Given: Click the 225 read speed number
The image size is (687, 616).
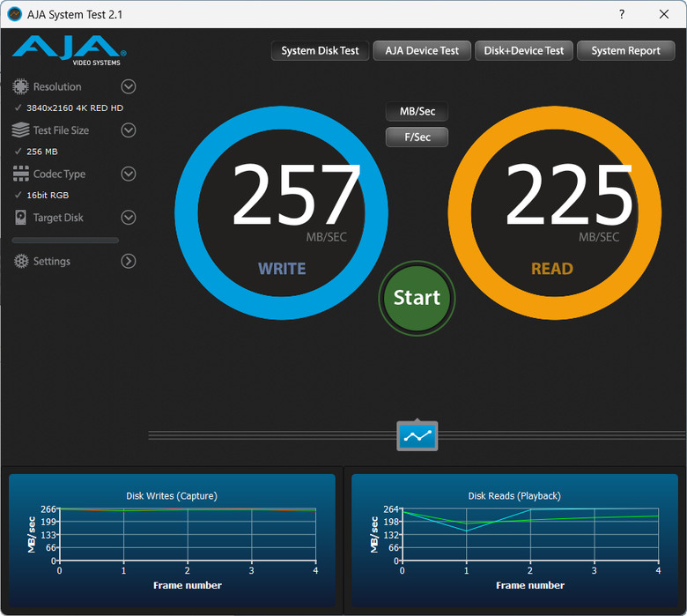Looking at the screenshot, I should coord(569,194).
